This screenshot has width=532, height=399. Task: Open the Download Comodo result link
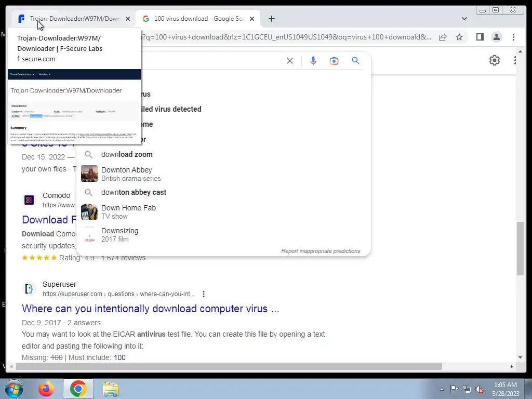pyautogui.click(x=49, y=220)
